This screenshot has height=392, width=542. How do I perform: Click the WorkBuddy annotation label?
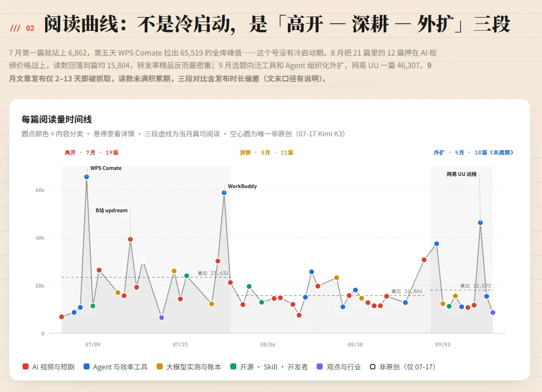[242, 186]
